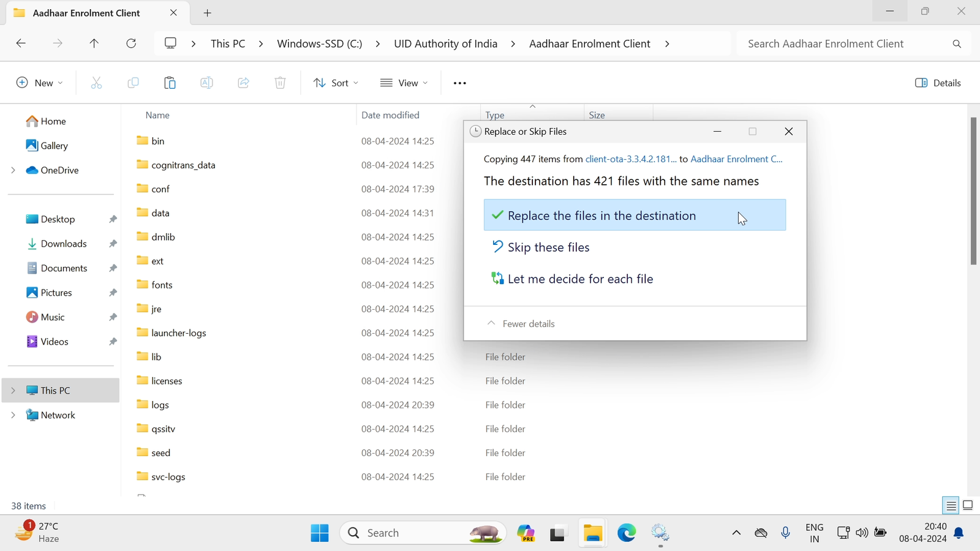Open the notification bell in tray

[959, 533]
